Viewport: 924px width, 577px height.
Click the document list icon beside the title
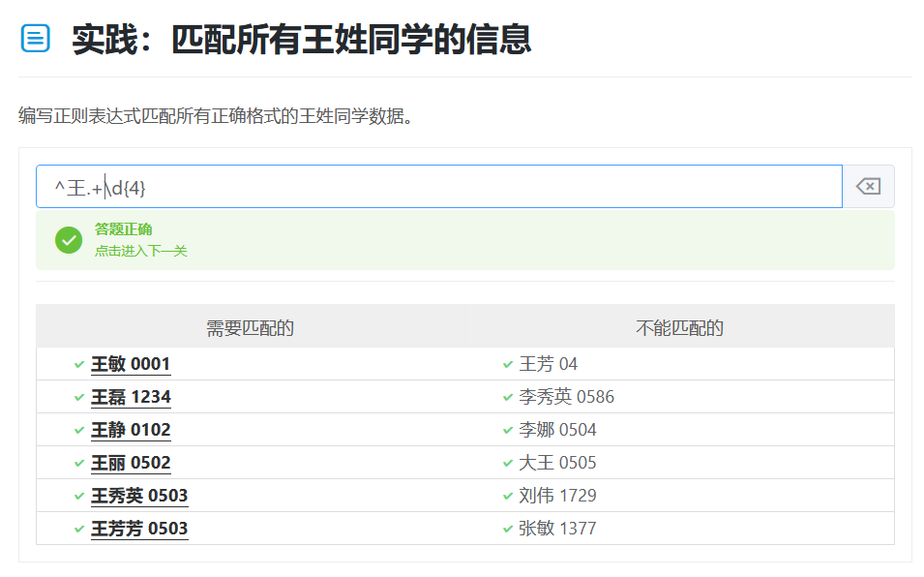click(x=35, y=39)
